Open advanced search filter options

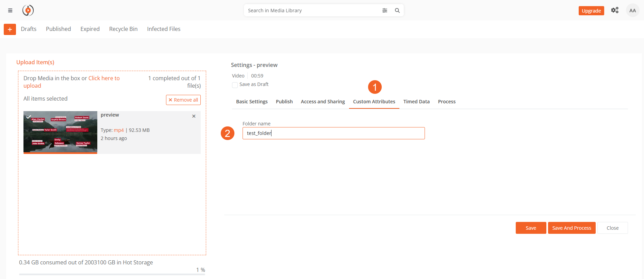384,11
